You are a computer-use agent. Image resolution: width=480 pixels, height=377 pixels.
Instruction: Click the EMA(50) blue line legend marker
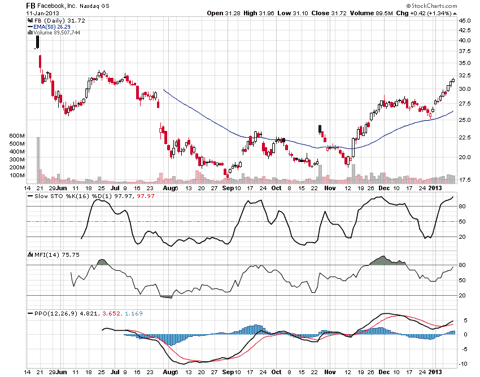(30, 27)
